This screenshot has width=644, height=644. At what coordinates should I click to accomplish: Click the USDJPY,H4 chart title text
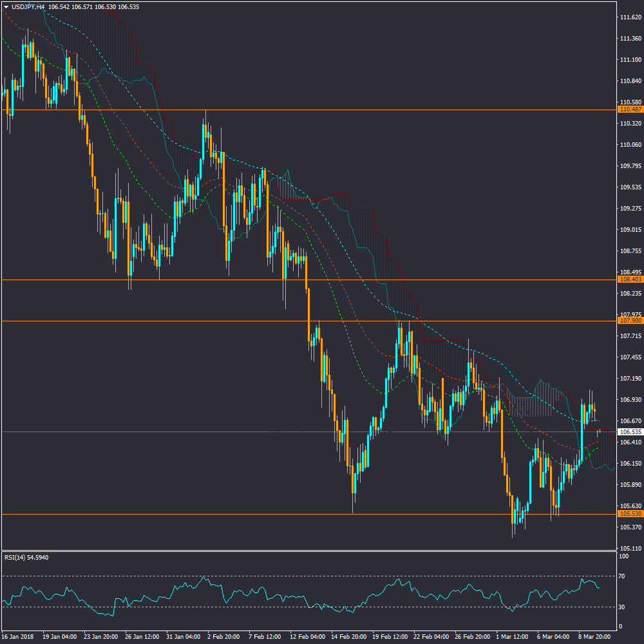28,6
